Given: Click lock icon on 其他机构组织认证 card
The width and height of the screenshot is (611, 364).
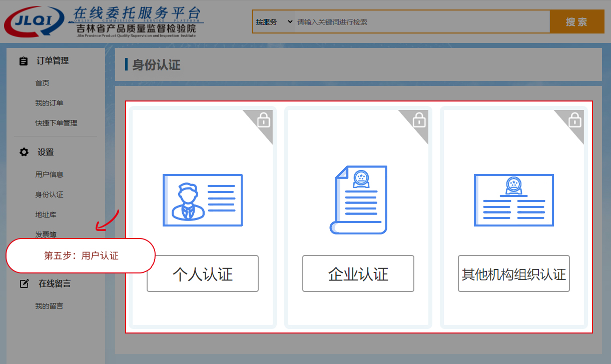Looking at the screenshot, I should [575, 120].
